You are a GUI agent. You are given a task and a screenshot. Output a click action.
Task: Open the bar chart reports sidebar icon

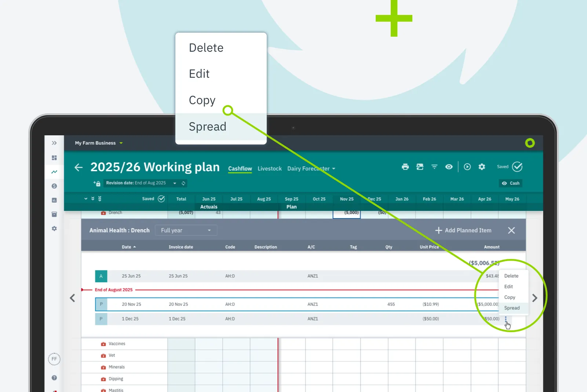54,200
